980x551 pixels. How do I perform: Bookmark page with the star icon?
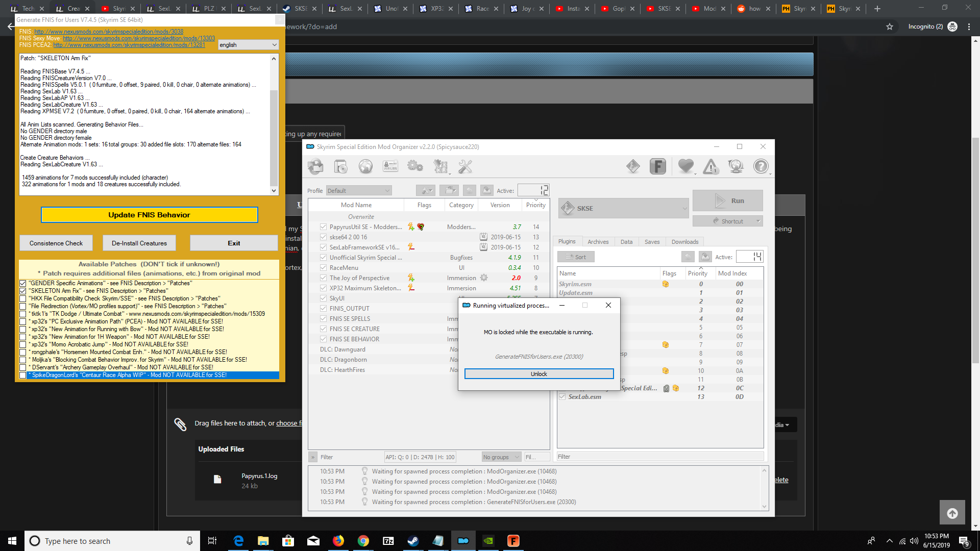[890, 27]
